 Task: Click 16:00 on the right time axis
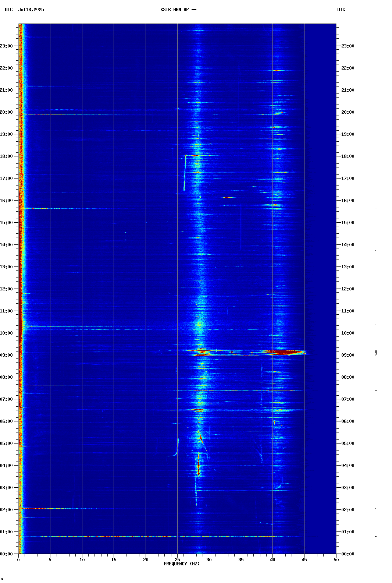tap(348, 201)
